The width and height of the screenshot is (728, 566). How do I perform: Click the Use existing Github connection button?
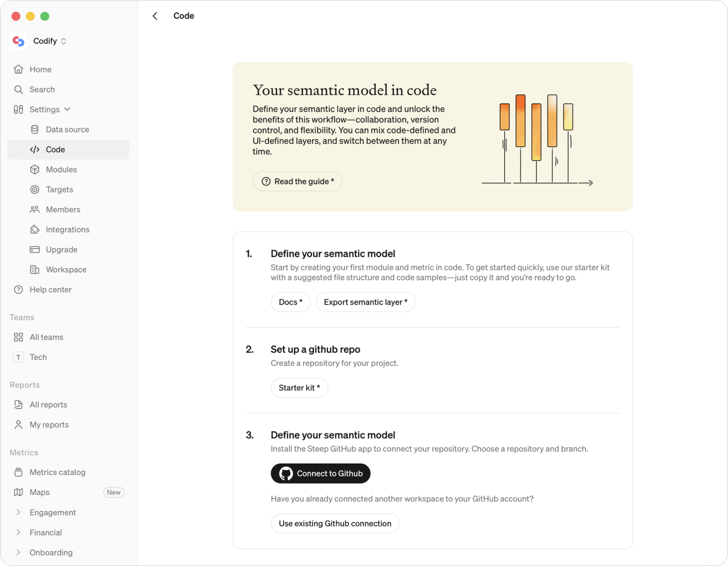(x=334, y=523)
